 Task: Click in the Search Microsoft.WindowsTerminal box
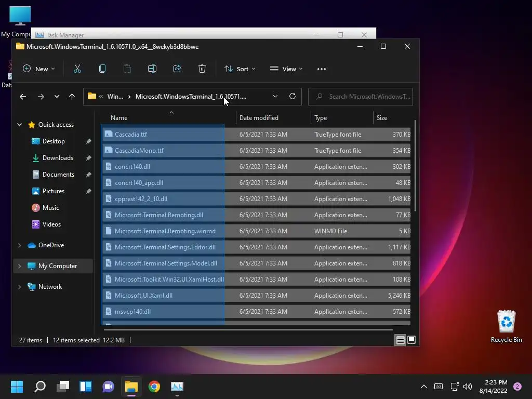click(361, 97)
